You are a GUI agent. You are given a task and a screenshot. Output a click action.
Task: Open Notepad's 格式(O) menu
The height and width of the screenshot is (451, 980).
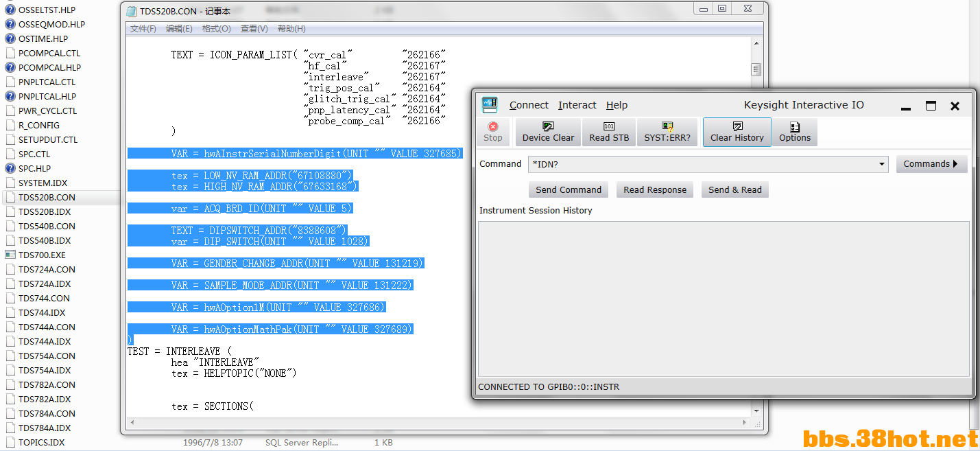(216, 29)
